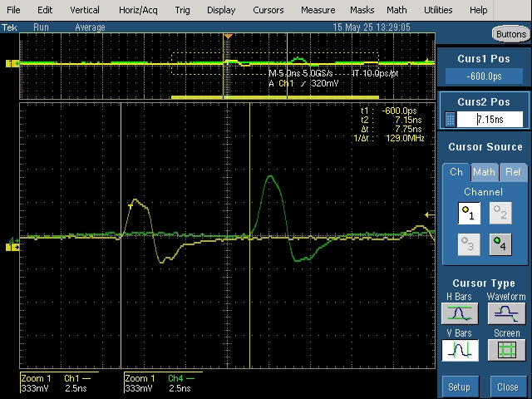Click the Ch4 ground reference marker
The height and width of the screenshot is (399, 532).
click(14, 240)
